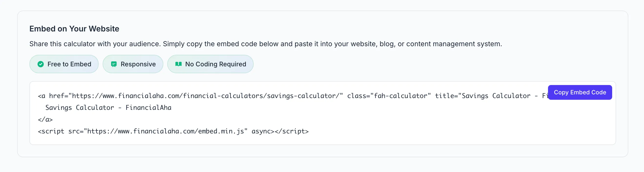The width and height of the screenshot is (644, 172).
Task: Click the Embed on Your Website heading
Action: coord(74,29)
